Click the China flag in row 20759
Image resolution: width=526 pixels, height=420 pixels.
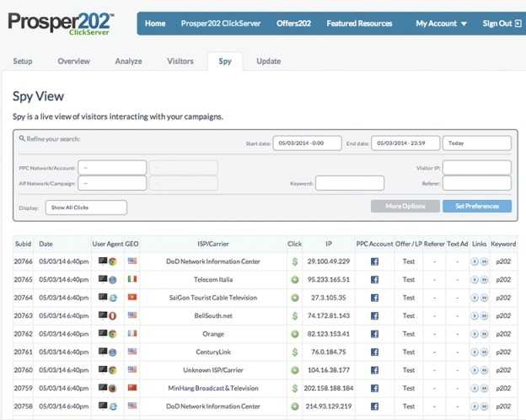tap(132, 388)
